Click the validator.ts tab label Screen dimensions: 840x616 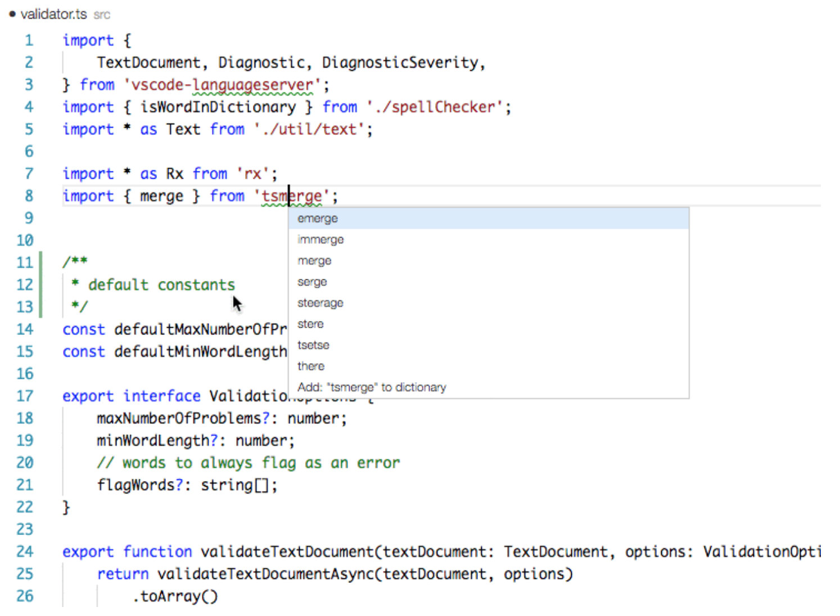(x=53, y=15)
